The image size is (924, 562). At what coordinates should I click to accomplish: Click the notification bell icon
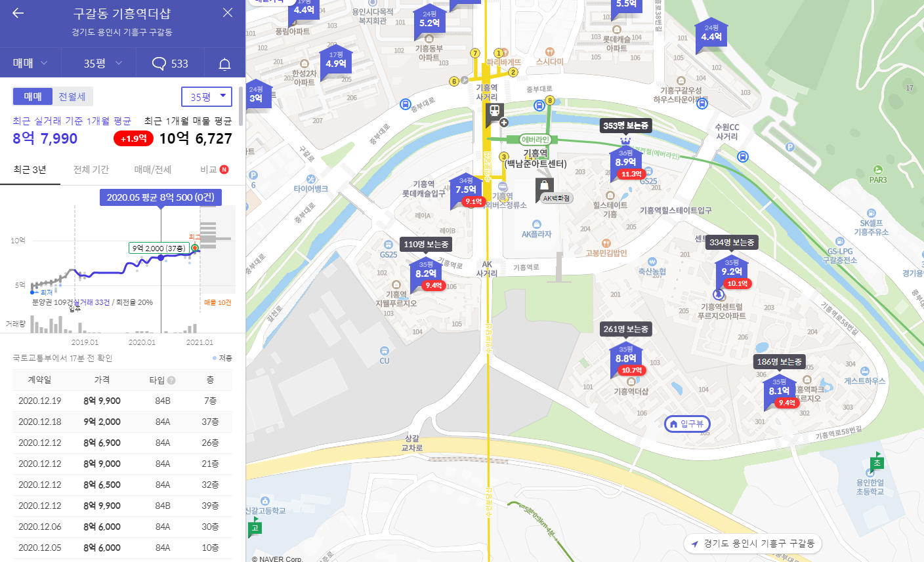coord(224,64)
